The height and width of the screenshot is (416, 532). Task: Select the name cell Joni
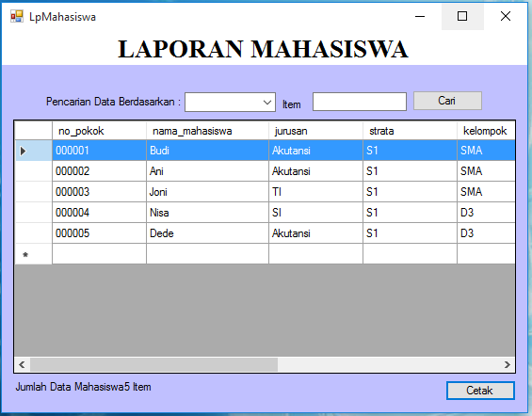click(207, 192)
